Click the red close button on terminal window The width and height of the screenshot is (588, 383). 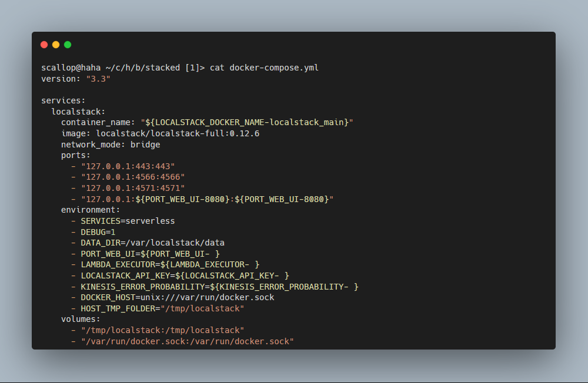tap(44, 44)
